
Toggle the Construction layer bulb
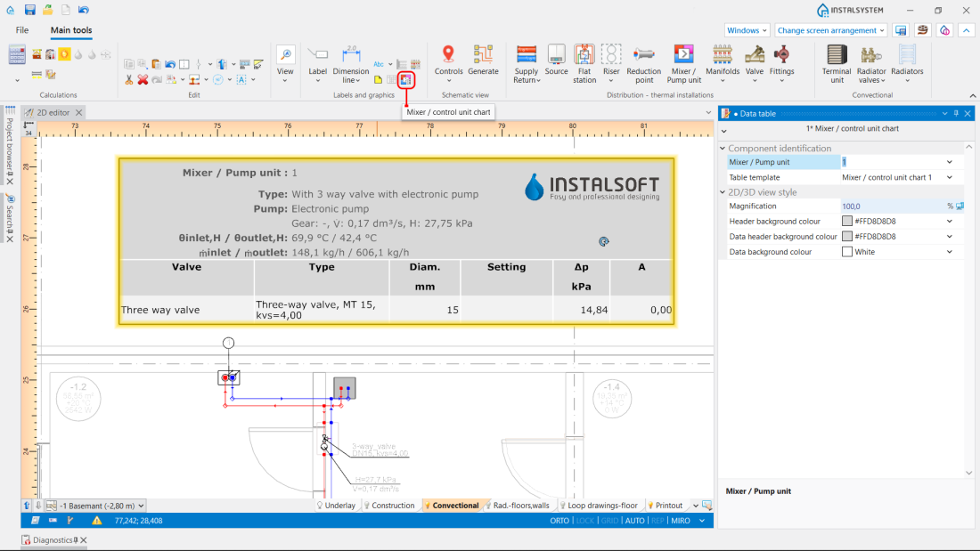(367, 506)
